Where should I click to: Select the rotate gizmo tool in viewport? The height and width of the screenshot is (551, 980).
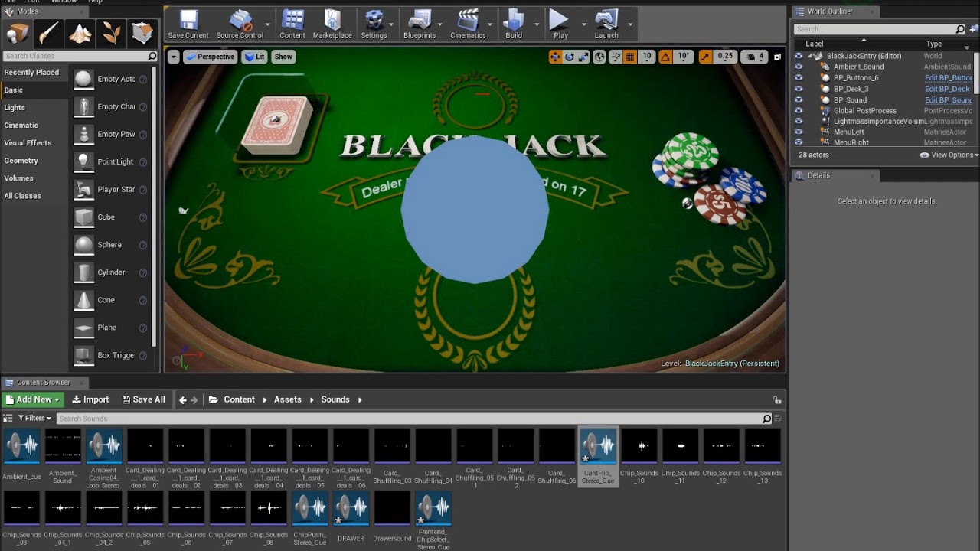(x=570, y=57)
